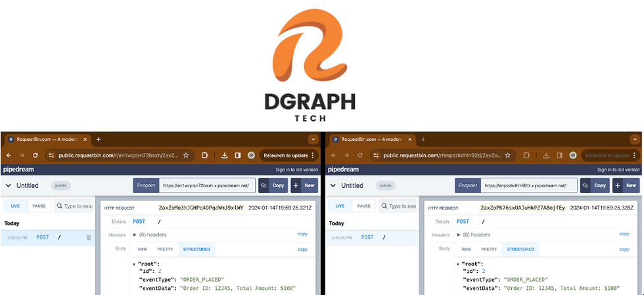644x295 pixels.
Task: Switch to LIVE mode in the right window
Action: 340,206
